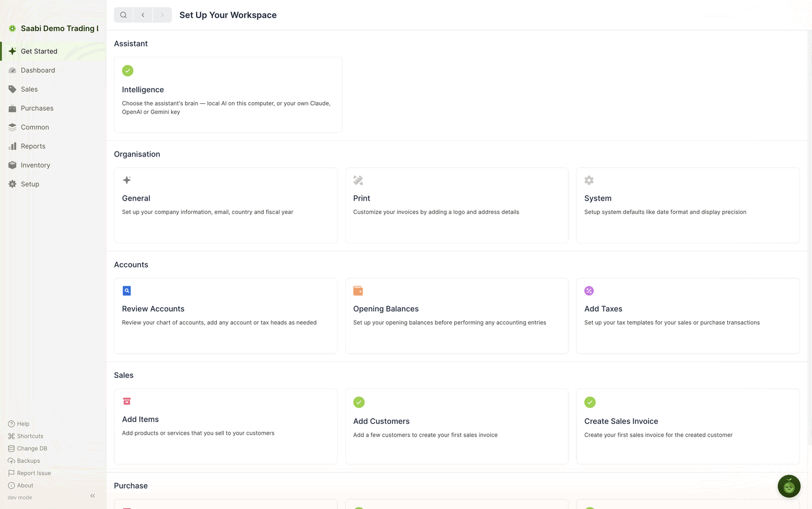
Task: Open the Shortcuts link
Action: [26, 436]
